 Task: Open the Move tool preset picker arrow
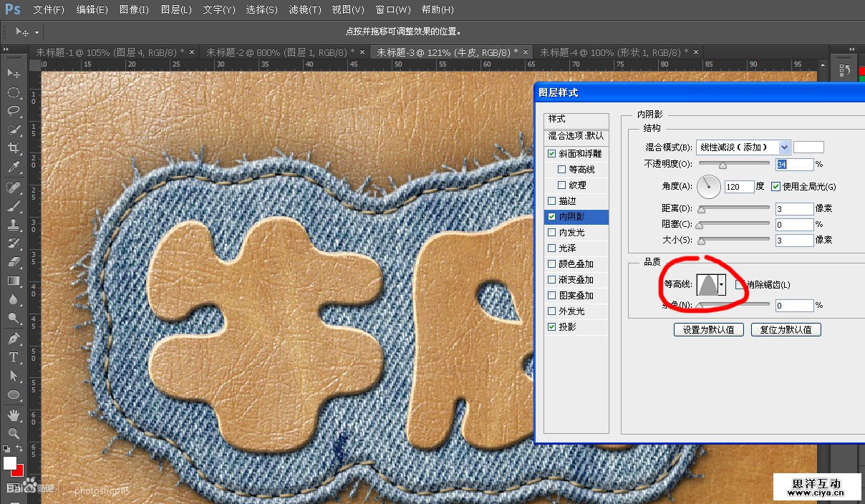tap(37, 32)
